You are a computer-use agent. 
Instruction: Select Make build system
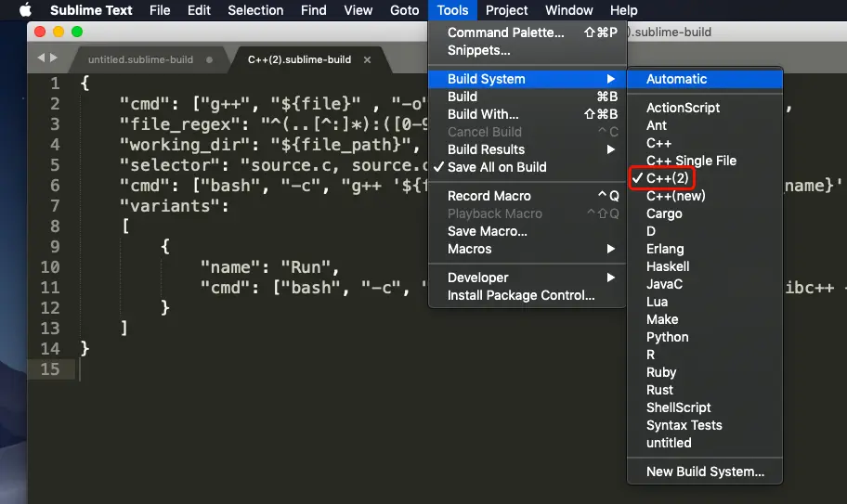(x=705, y=319)
